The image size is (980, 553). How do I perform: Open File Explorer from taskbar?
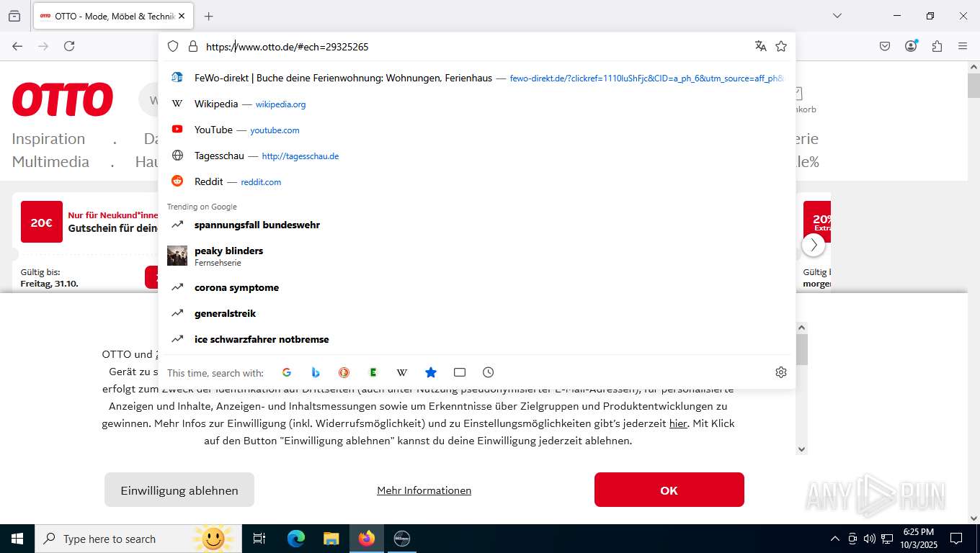tap(331, 539)
